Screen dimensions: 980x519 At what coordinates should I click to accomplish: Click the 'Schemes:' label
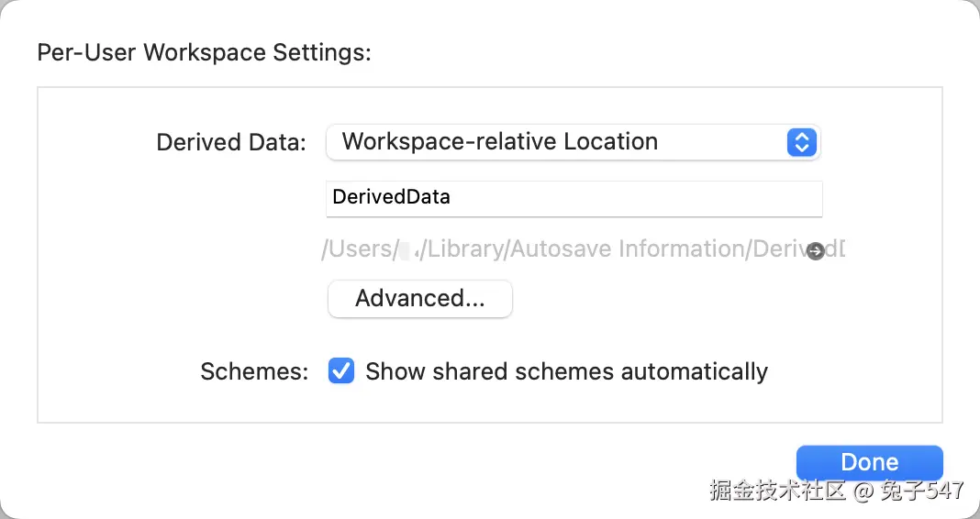[254, 372]
